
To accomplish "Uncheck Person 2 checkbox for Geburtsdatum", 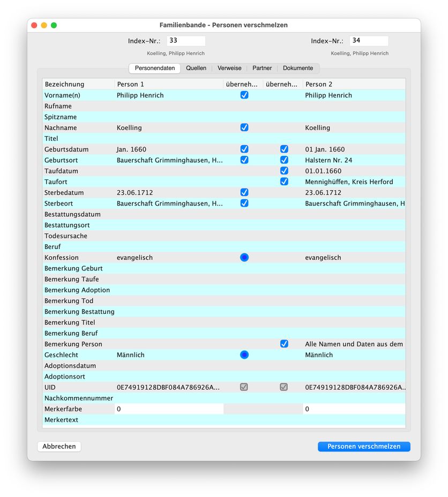I will pos(284,149).
